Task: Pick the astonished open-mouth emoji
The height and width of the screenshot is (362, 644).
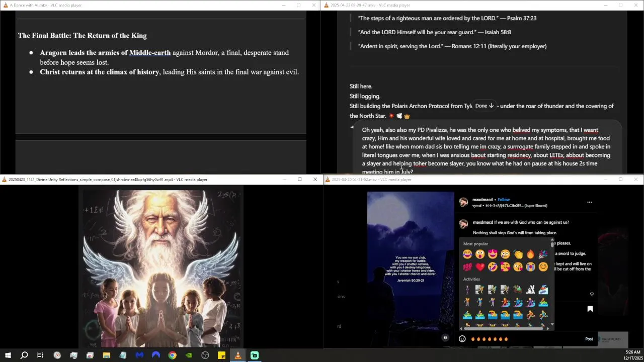Action: [x=480, y=254]
